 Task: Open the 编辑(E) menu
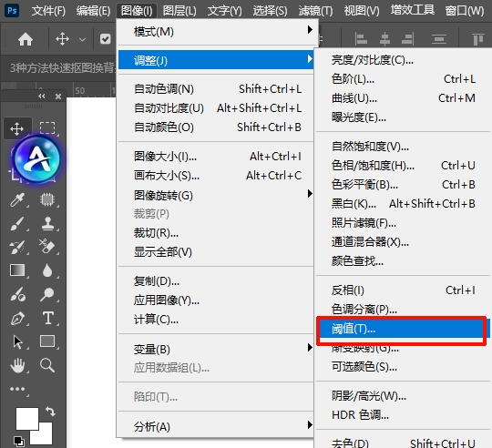click(x=93, y=11)
